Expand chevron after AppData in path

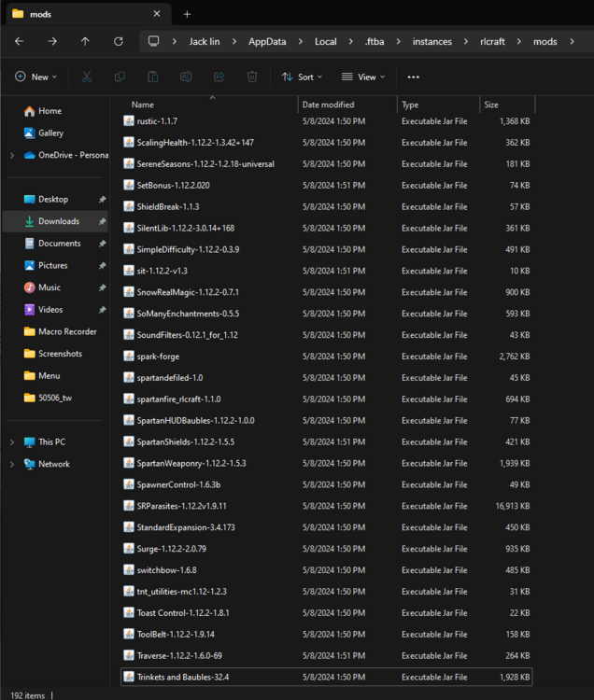[300, 41]
